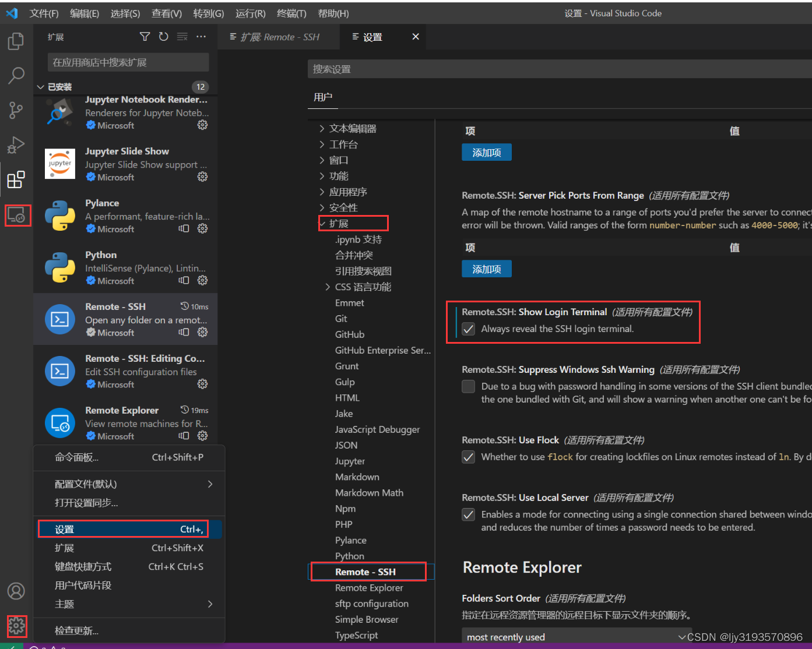Collapse the 扩展 settings category
This screenshot has height=649, width=812.
[322, 224]
